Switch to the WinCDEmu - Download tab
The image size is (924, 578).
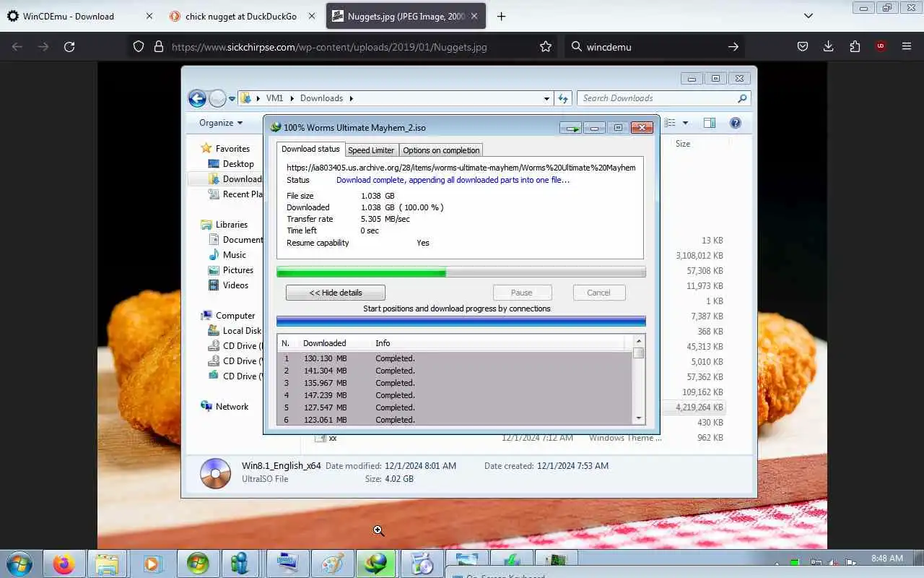click(x=79, y=16)
